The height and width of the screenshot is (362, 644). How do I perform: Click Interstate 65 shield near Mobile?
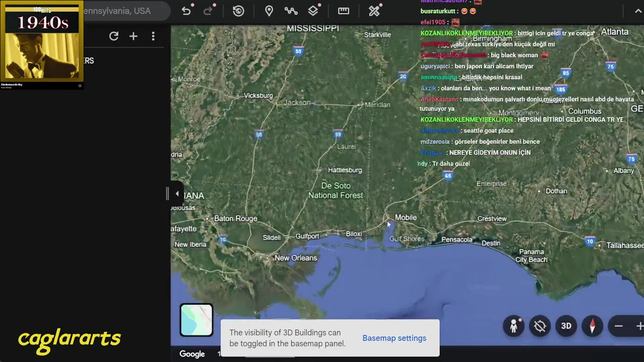(x=448, y=175)
